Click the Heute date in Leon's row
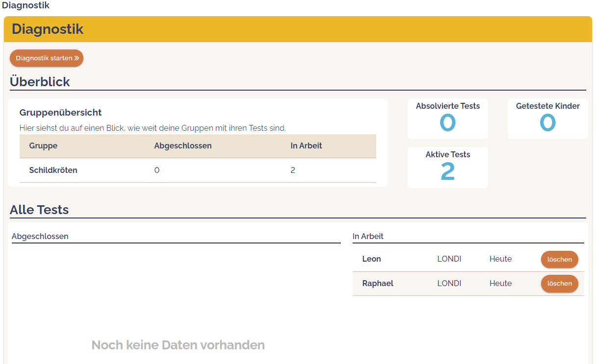This screenshot has height=364, width=596. pyautogui.click(x=500, y=259)
